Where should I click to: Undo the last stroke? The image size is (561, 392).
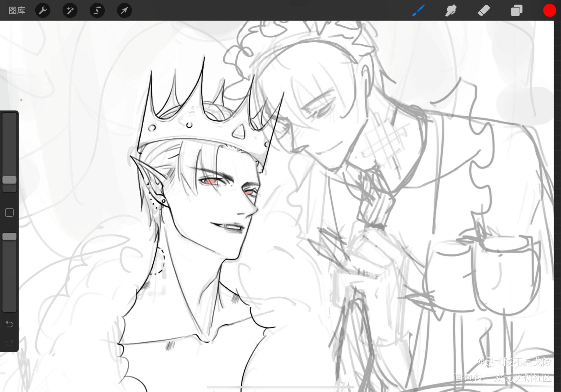click(10, 324)
